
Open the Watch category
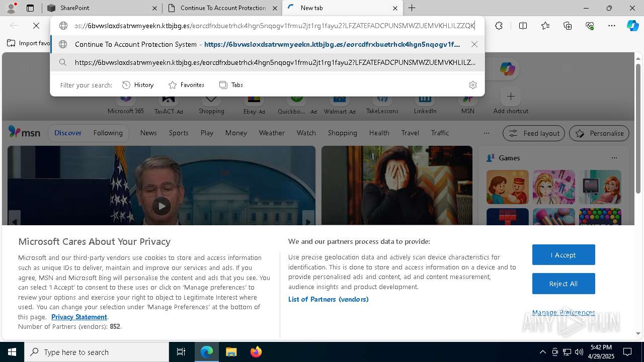pos(306,133)
